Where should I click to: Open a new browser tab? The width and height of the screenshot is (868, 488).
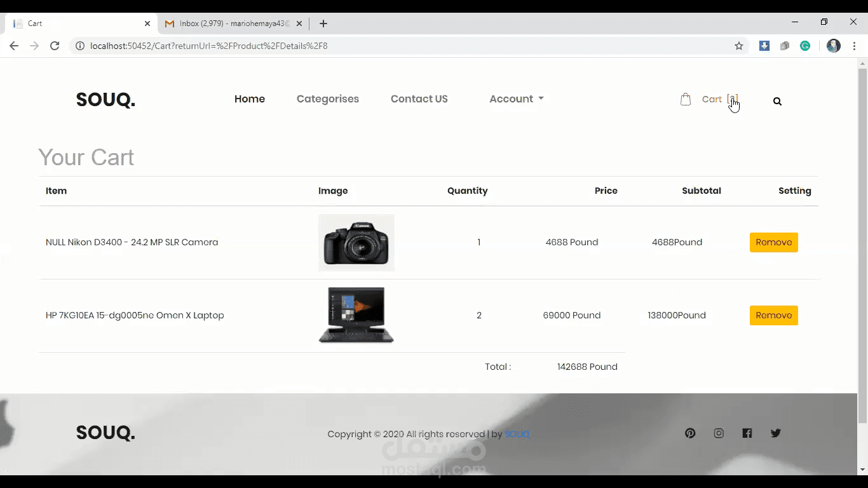pyautogui.click(x=323, y=24)
